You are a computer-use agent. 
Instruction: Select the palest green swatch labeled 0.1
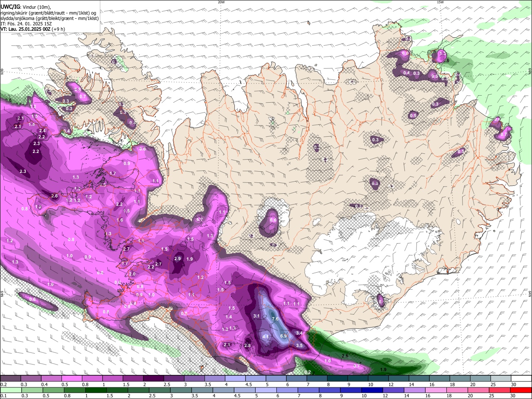click(x=11, y=390)
